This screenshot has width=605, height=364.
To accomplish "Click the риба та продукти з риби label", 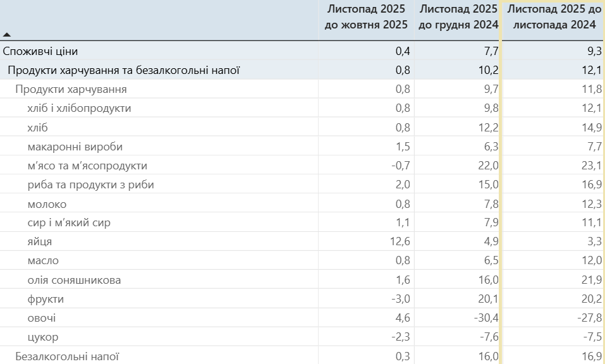I will click(91, 185).
